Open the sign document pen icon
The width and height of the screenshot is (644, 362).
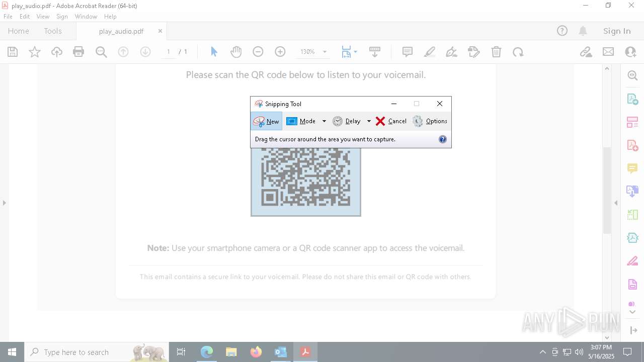(x=452, y=52)
